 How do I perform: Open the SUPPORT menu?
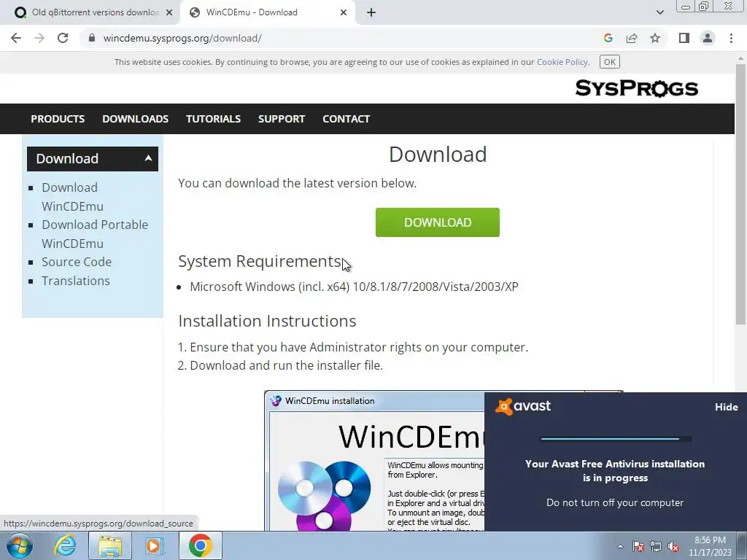pos(281,119)
